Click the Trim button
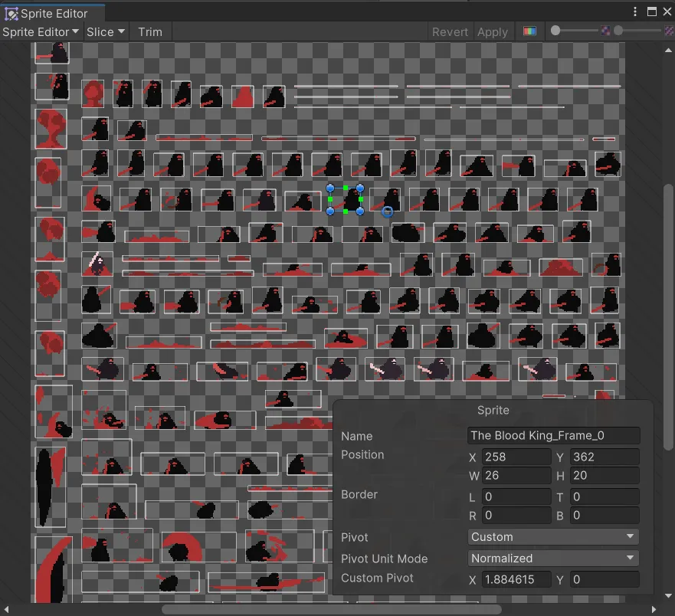The image size is (675, 616). click(150, 32)
